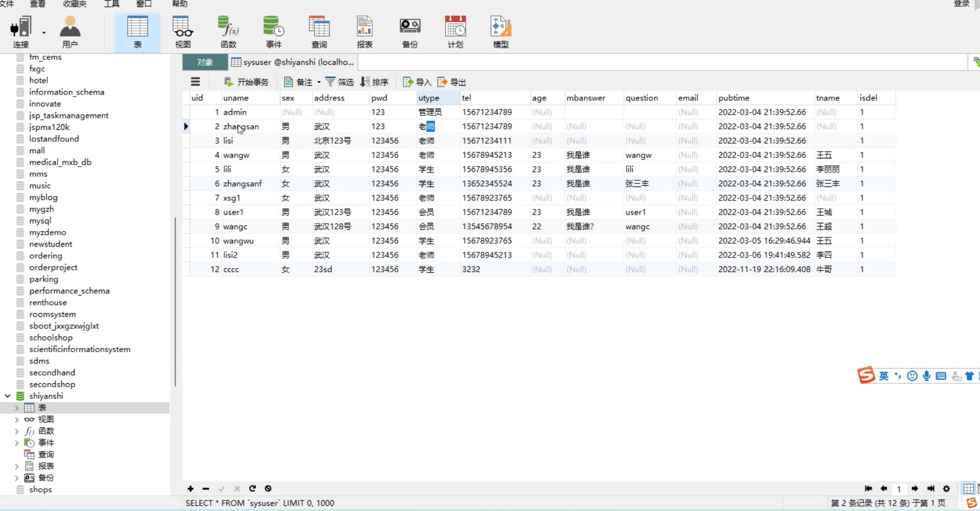Viewport: 980px width, 511px height.
Task: Open the Query (查询) toolbar icon
Action: (319, 32)
